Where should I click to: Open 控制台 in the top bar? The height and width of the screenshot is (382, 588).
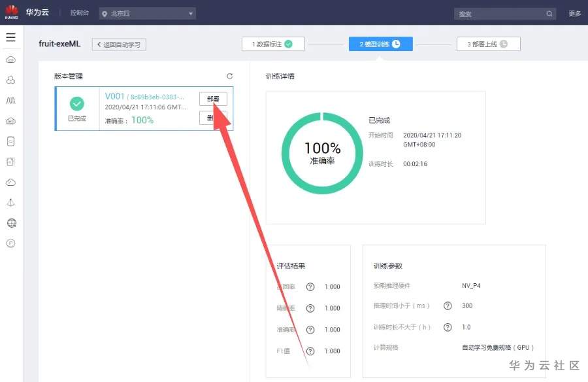[x=80, y=13]
